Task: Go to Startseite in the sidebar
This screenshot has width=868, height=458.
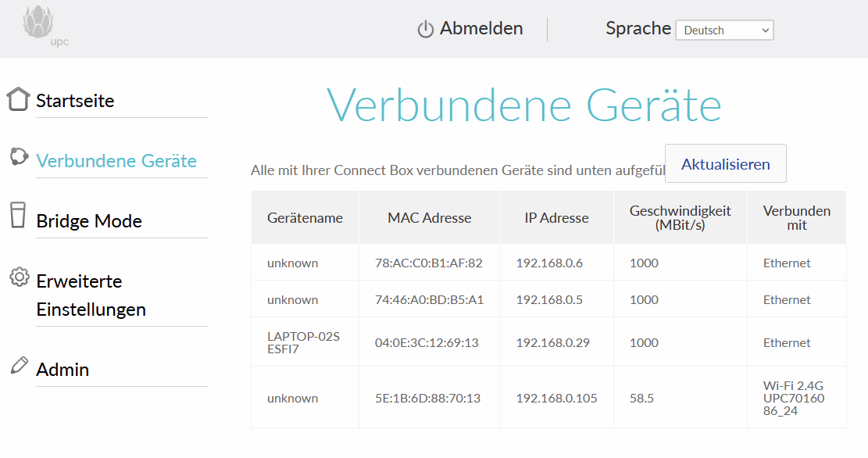Action: pos(75,101)
